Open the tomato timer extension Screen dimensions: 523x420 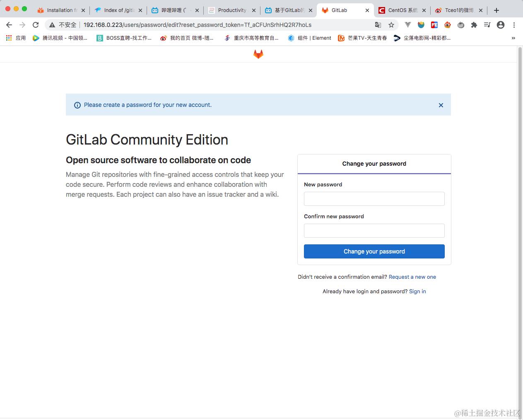(461, 25)
